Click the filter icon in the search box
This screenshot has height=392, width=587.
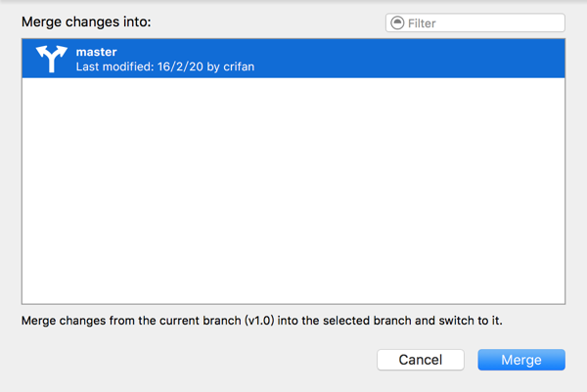(x=396, y=23)
